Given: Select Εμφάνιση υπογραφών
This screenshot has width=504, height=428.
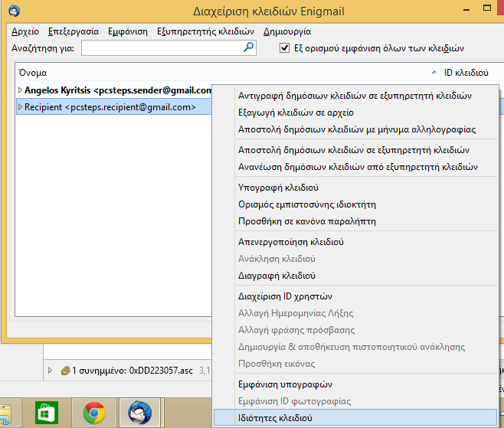Looking at the screenshot, I should [x=355, y=384].
